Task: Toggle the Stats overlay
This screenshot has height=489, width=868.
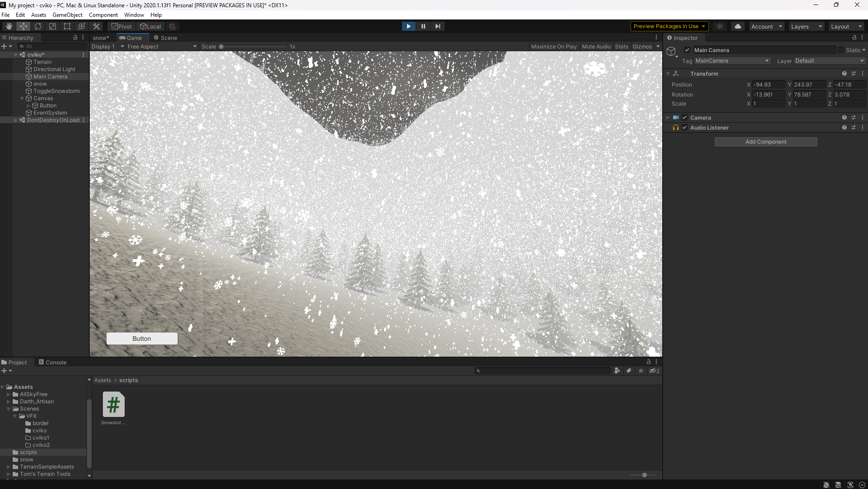Action: [x=621, y=46]
